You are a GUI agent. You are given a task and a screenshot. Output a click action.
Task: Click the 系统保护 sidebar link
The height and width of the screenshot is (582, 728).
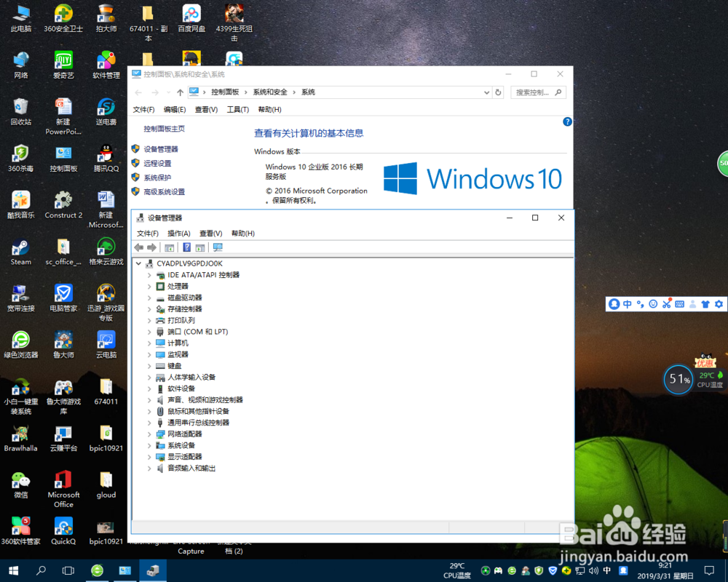pos(157,178)
